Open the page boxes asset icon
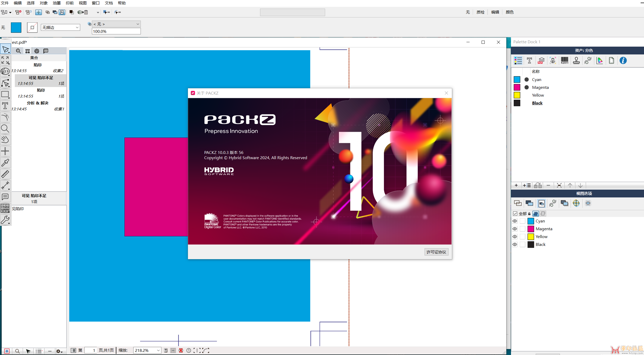 [611, 61]
